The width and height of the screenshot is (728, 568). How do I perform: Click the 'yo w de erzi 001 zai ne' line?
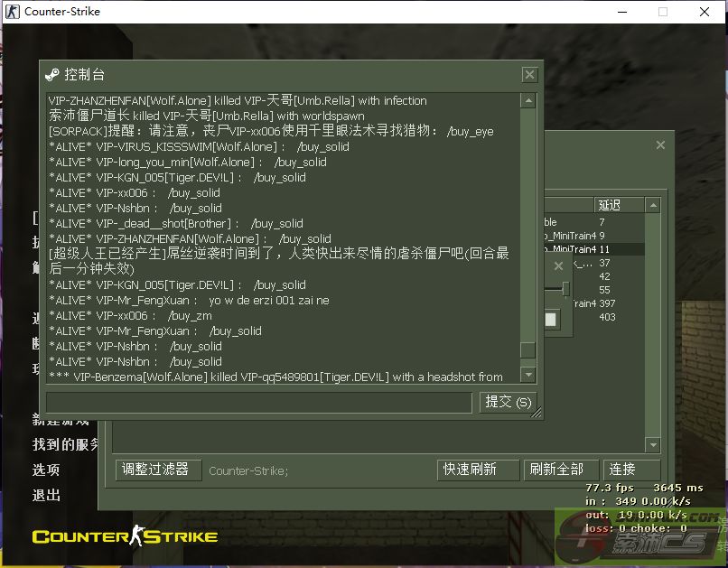click(x=189, y=300)
